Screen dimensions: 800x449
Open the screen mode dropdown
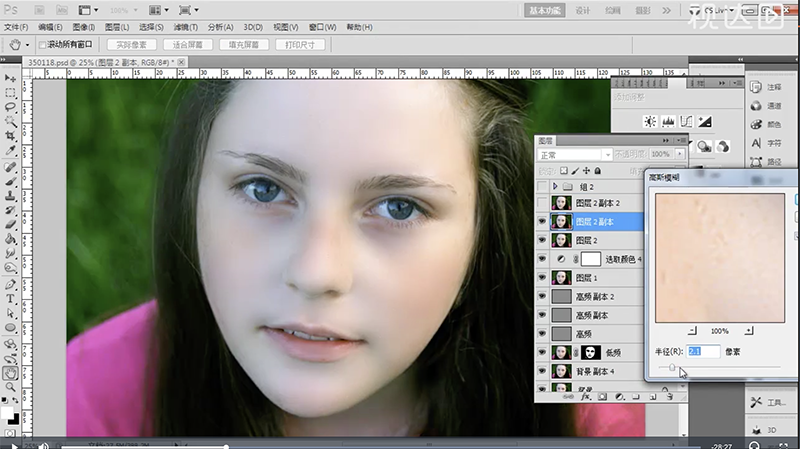click(x=189, y=10)
